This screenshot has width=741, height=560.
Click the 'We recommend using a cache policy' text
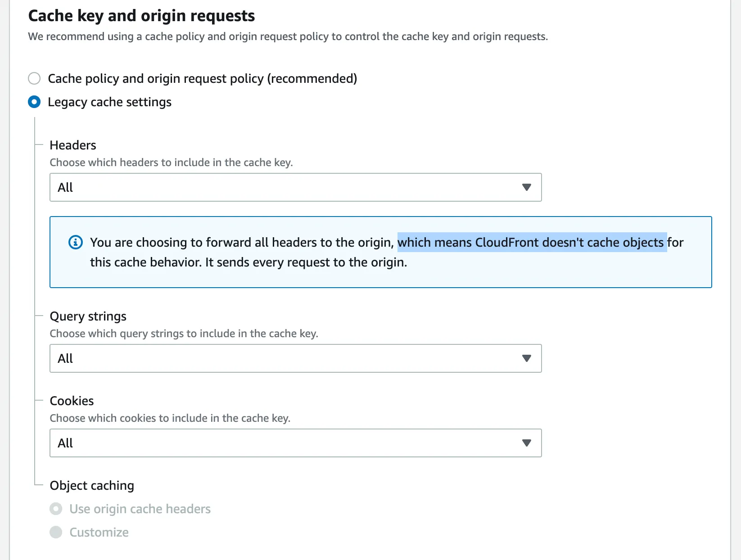coord(288,36)
